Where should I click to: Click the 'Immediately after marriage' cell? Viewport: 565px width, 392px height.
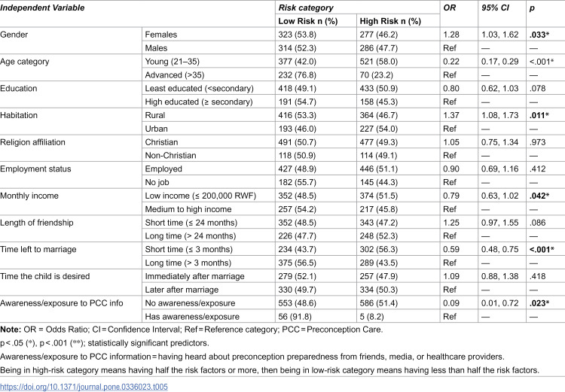(194, 276)
